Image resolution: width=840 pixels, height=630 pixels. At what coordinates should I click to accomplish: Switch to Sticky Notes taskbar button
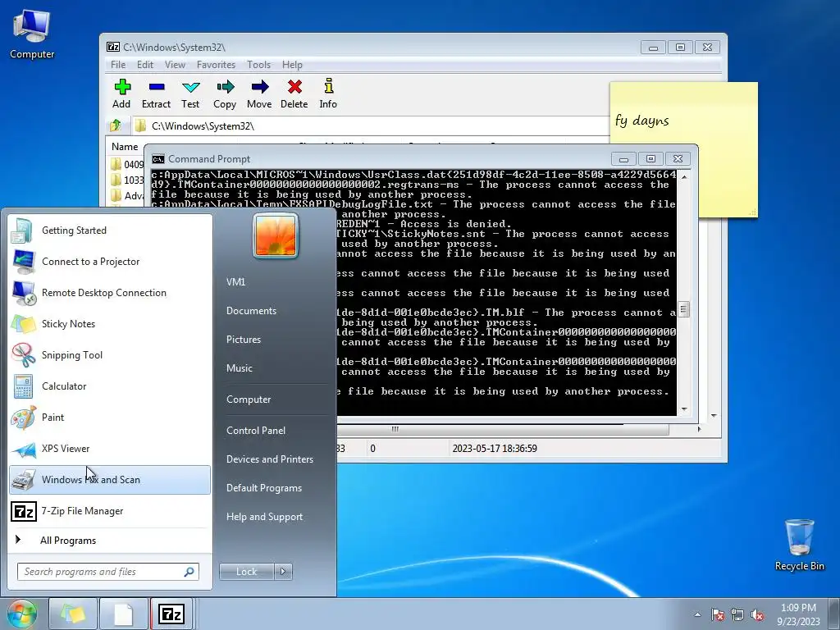pyautogui.click(x=73, y=614)
